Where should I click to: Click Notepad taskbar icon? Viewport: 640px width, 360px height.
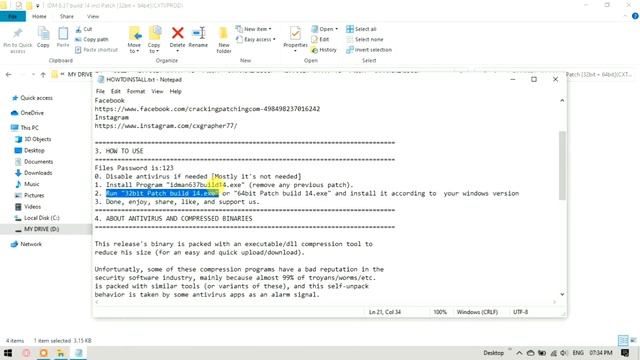[78, 353]
